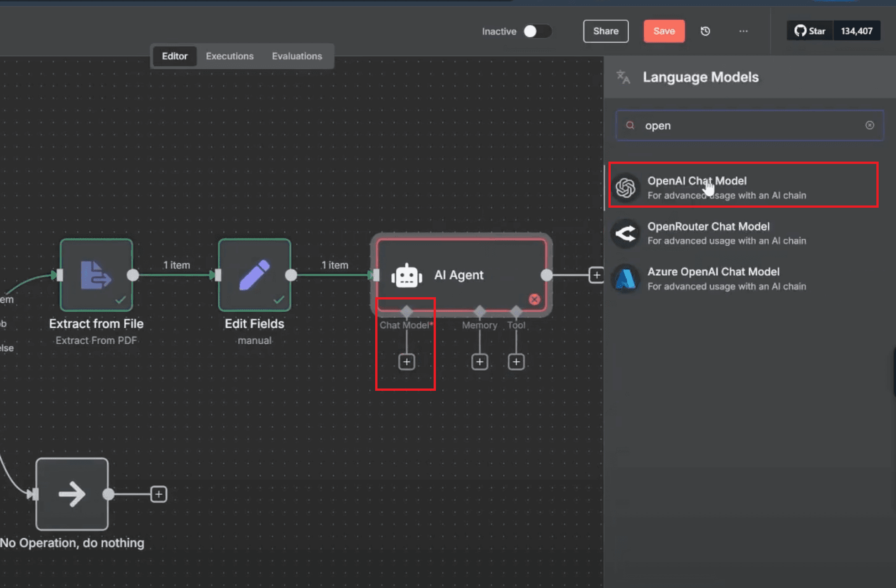The height and width of the screenshot is (588, 896).
Task: Add a Chat Model sub-node via plus button
Action: (x=407, y=362)
